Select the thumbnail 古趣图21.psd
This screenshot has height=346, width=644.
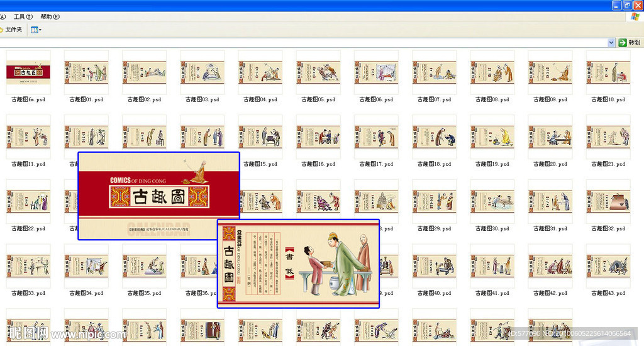point(608,137)
